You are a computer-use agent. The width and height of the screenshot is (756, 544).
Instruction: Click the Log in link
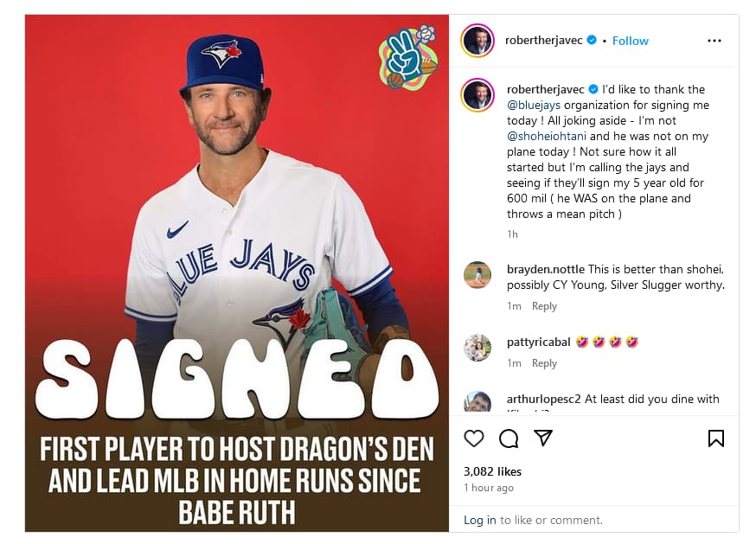click(x=480, y=520)
